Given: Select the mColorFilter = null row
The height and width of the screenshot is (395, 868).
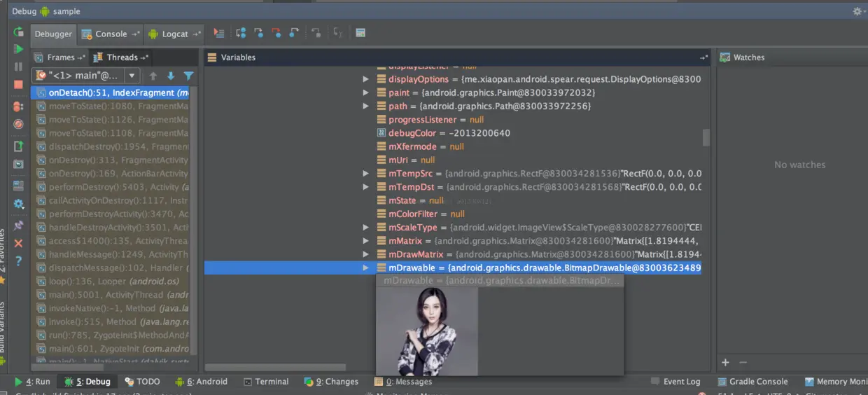Looking at the screenshot, I should [452, 214].
